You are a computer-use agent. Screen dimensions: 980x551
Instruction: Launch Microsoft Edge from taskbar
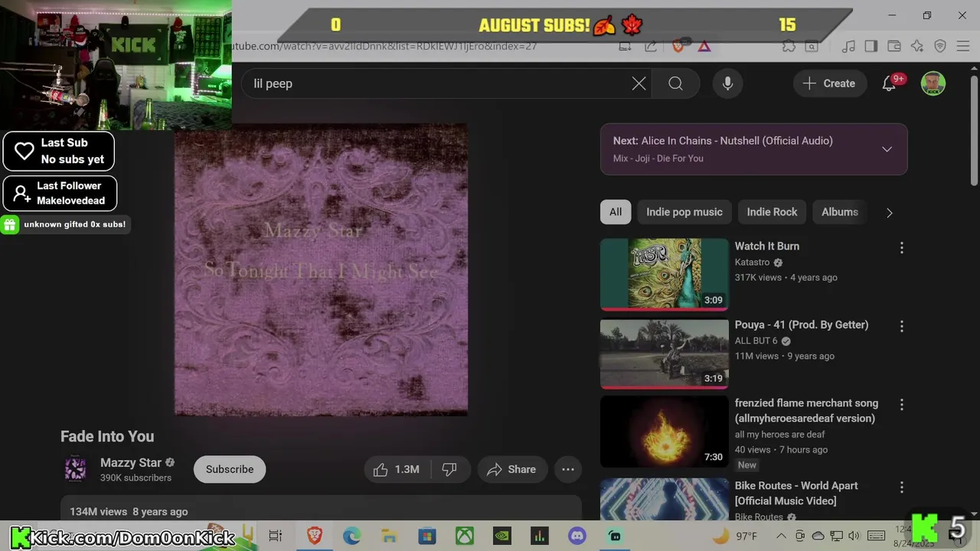[351, 536]
